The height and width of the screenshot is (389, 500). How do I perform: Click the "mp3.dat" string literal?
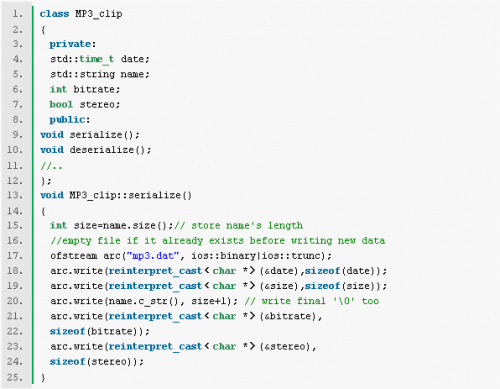tap(153, 256)
